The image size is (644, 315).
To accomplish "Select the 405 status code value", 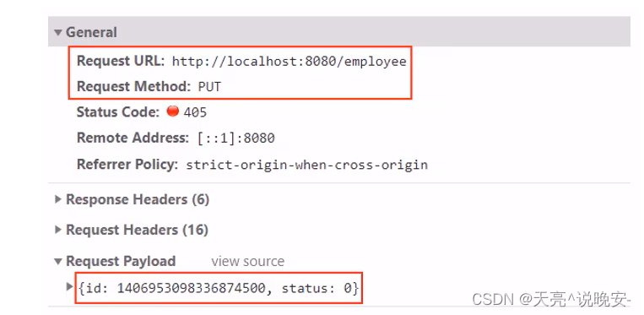I will (195, 112).
